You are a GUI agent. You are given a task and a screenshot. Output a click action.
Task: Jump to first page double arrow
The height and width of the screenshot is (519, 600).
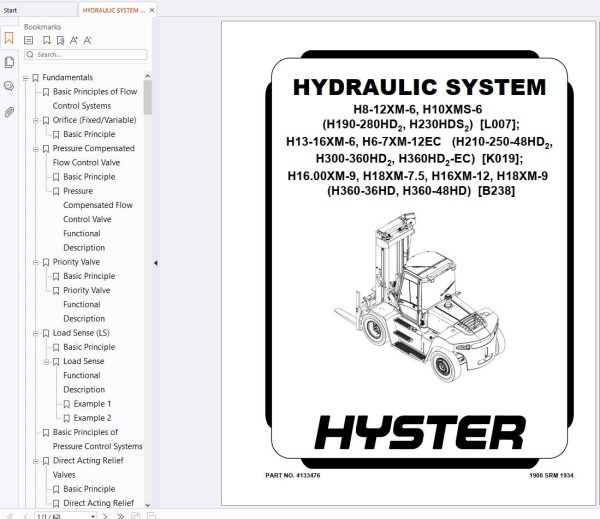coord(10,516)
